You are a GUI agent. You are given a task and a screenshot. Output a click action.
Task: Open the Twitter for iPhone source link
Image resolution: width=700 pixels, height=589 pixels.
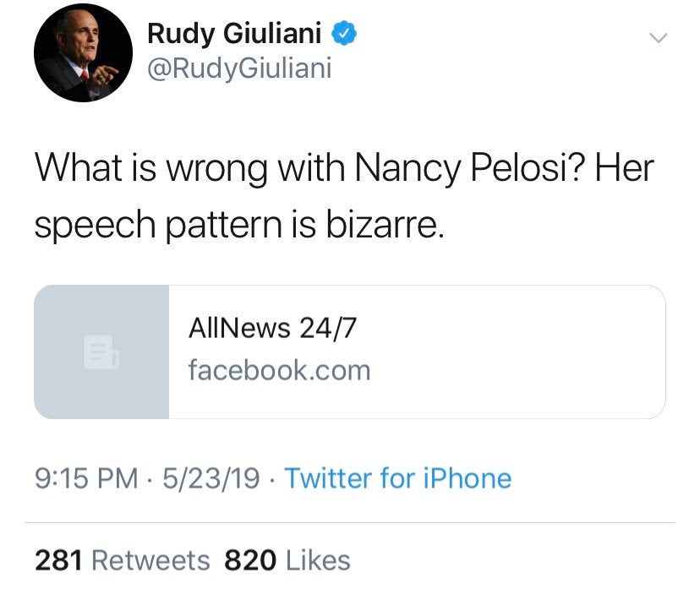point(397,479)
